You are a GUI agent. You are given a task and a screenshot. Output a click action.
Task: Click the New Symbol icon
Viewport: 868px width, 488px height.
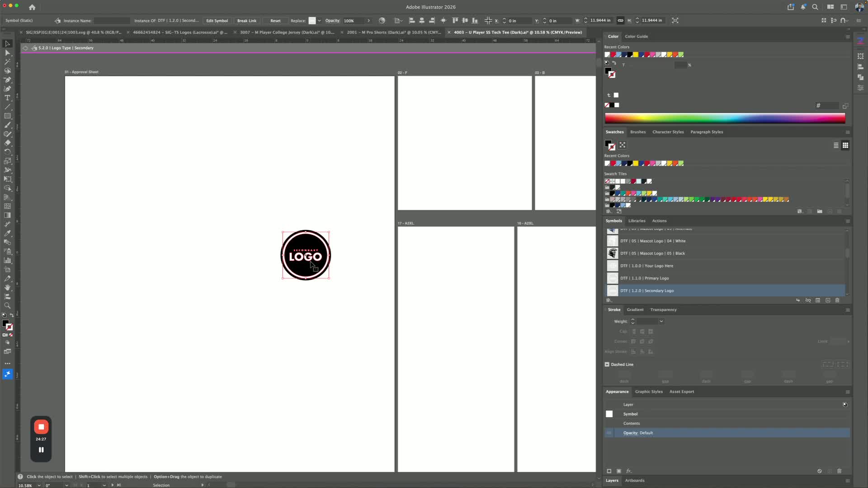point(828,300)
